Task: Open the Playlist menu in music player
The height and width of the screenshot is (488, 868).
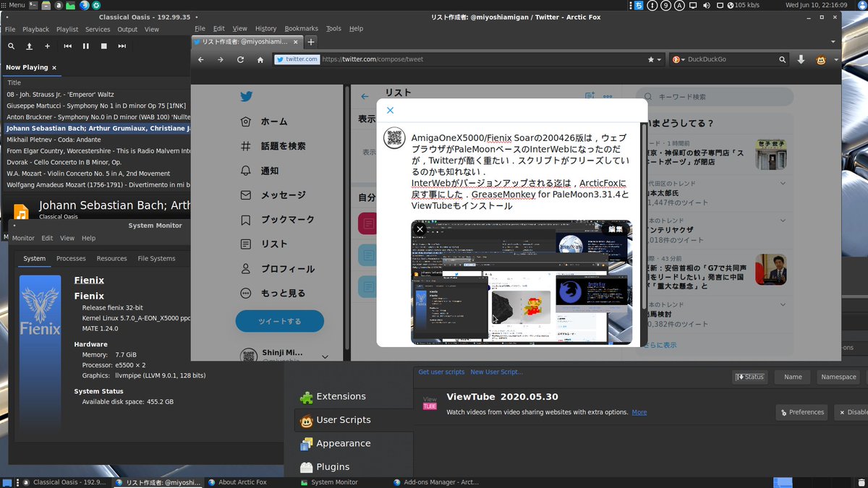Action: pos(67,30)
